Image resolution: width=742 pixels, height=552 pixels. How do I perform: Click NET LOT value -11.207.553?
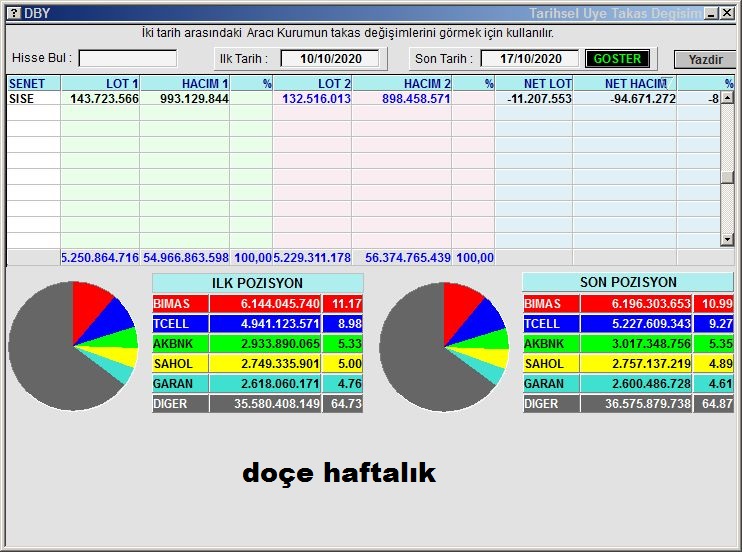(539, 98)
